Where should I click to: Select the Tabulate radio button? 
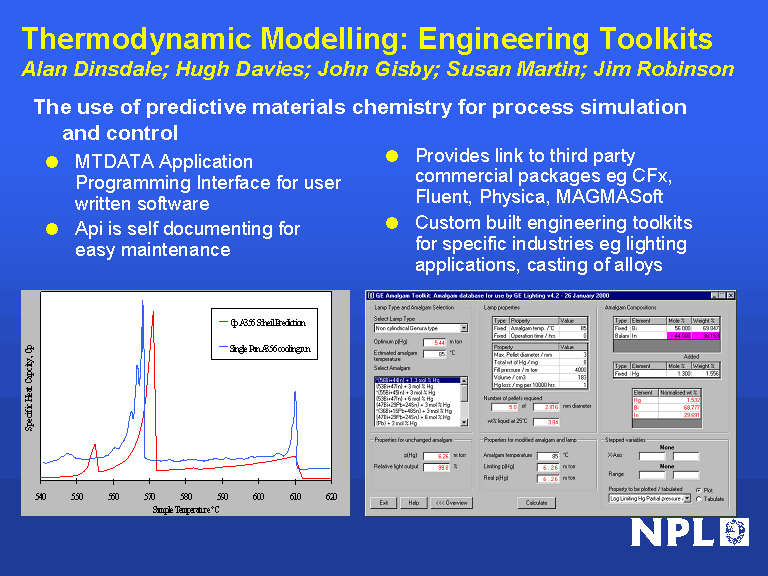tap(697, 498)
